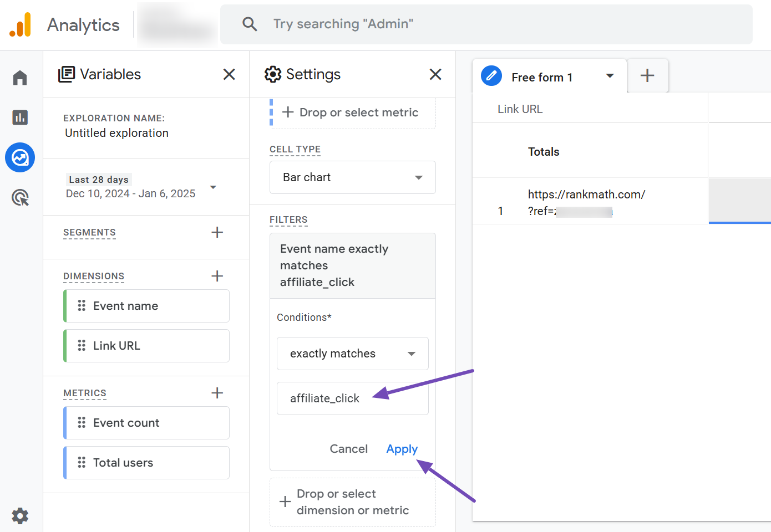
Task: Add a new metric with plus icon
Action: tap(217, 393)
